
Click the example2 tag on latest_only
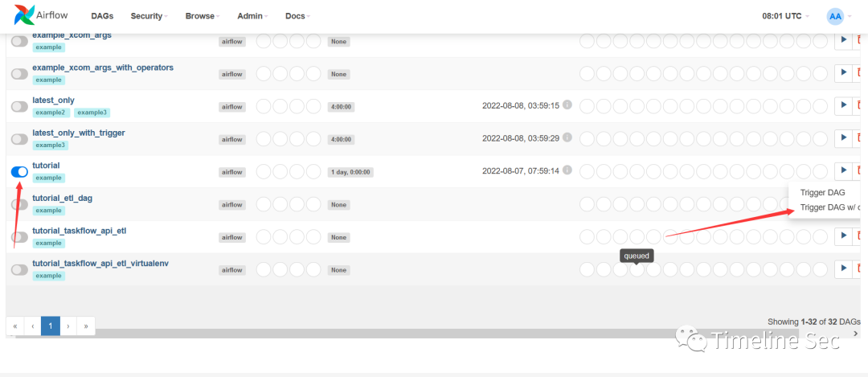click(51, 113)
